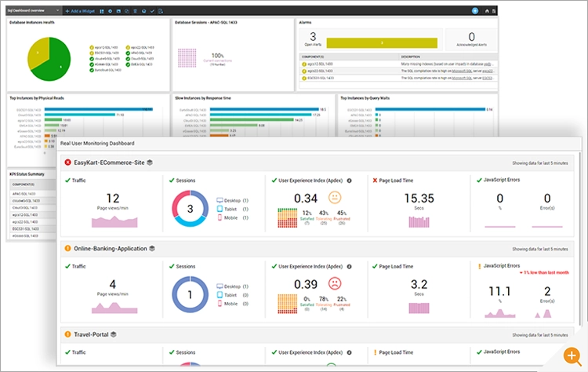Click the red X next to Page Load Time

[x=375, y=181]
